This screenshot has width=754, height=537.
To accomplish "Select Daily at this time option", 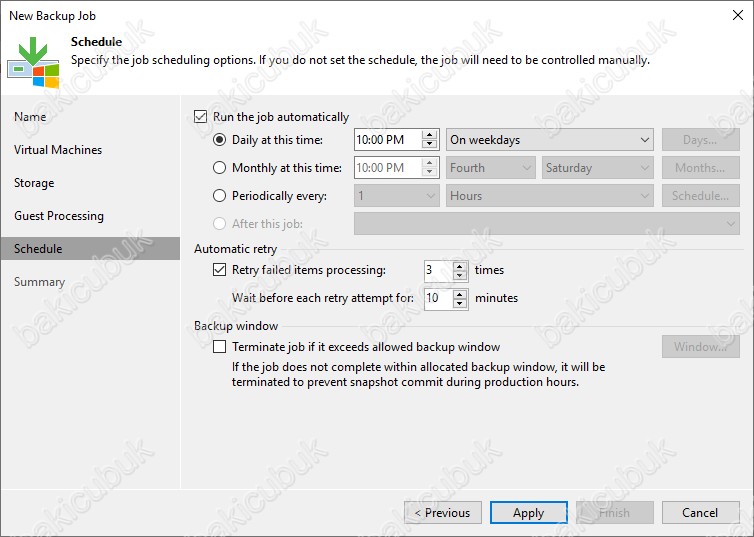I will tap(219, 140).
